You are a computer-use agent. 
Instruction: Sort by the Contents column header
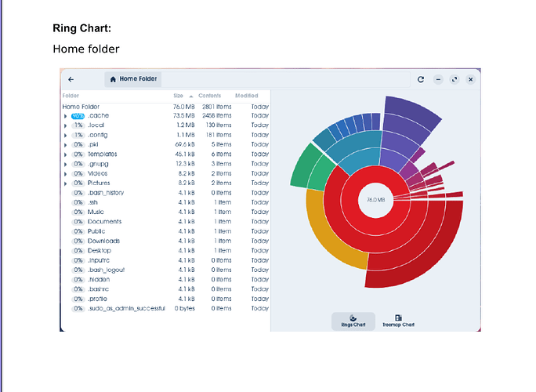click(x=209, y=96)
